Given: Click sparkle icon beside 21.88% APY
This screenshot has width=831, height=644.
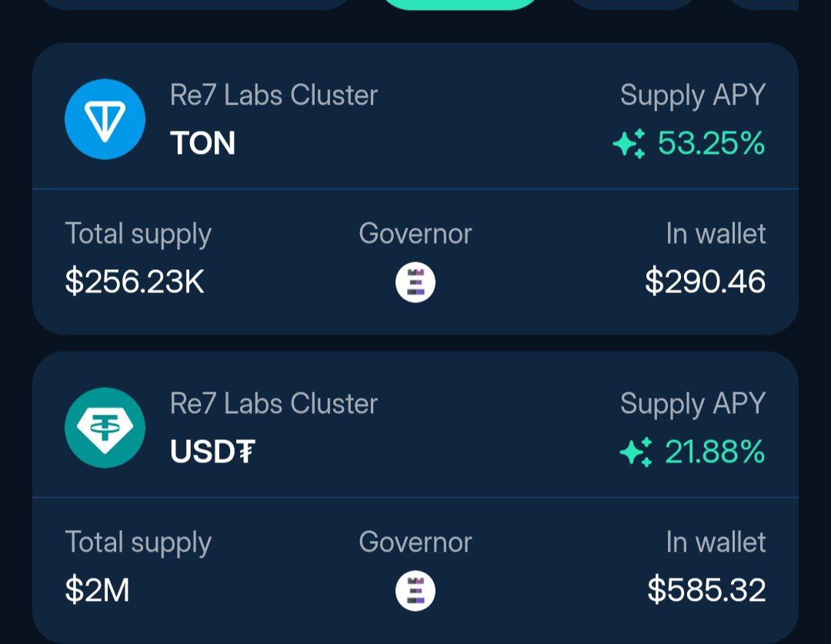Looking at the screenshot, I should (x=636, y=452).
